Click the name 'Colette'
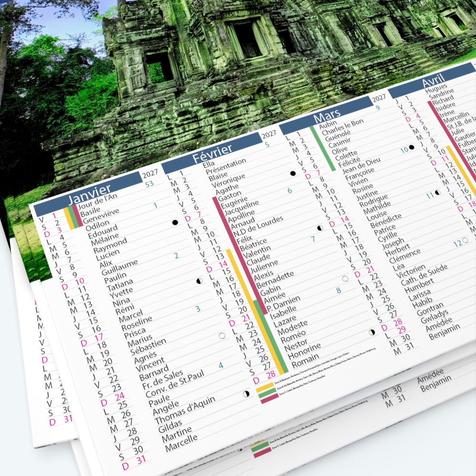This screenshot has width=476, height=476. click(346, 156)
